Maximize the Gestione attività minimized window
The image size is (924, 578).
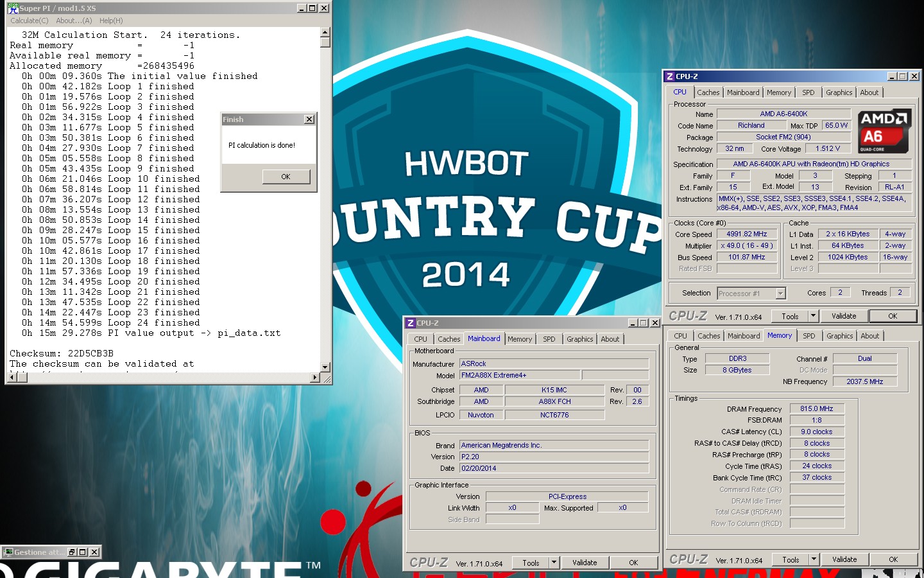tap(83, 552)
